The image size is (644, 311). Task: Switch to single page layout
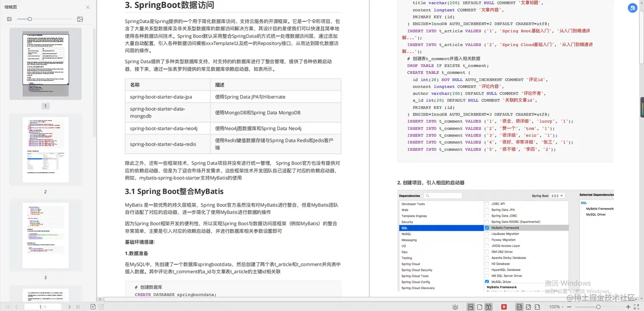(x=480, y=307)
